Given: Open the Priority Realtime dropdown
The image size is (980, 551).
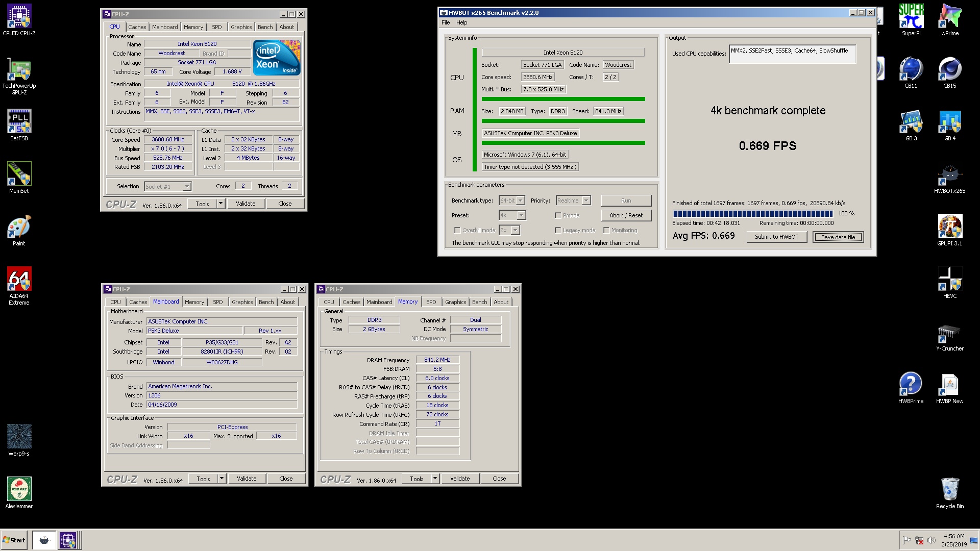Looking at the screenshot, I should coord(573,201).
